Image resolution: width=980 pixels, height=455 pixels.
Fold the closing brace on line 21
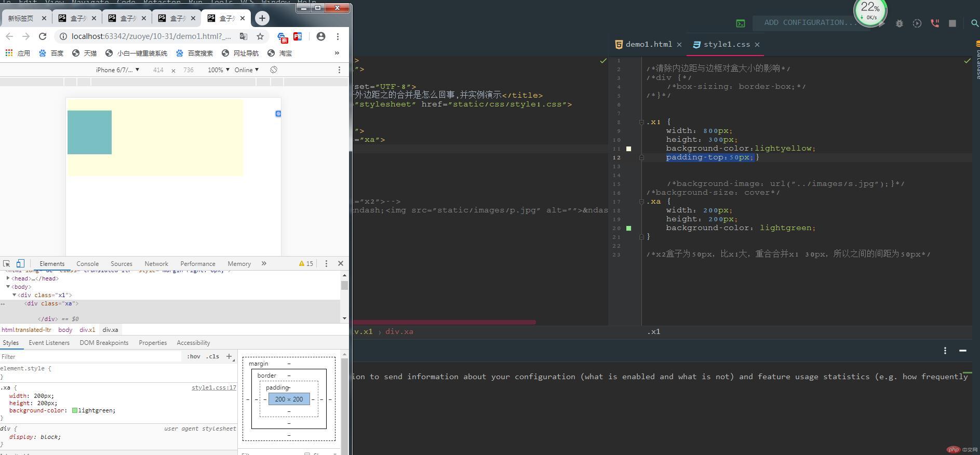(x=641, y=236)
